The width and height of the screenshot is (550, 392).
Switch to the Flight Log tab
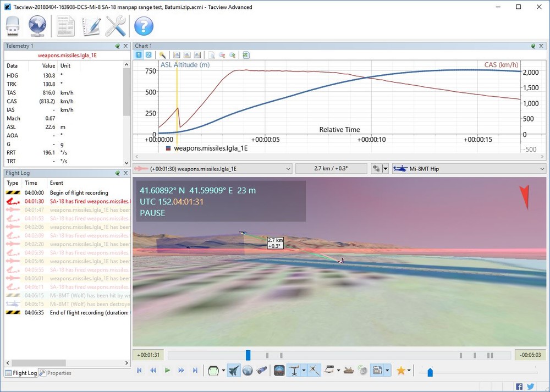[x=21, y=373]
